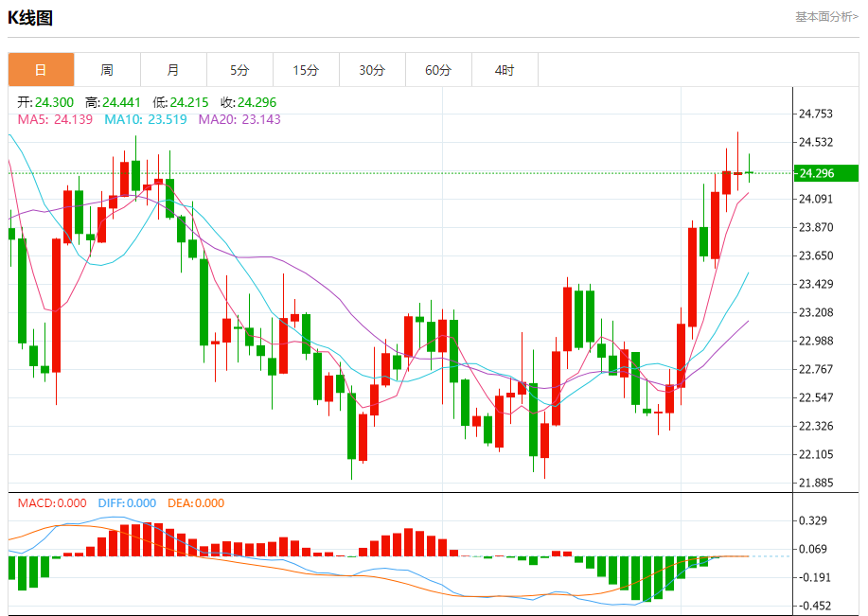Click the 21.885 price axis label
This screenshot has width=868, height=616.
coord(816,484)
